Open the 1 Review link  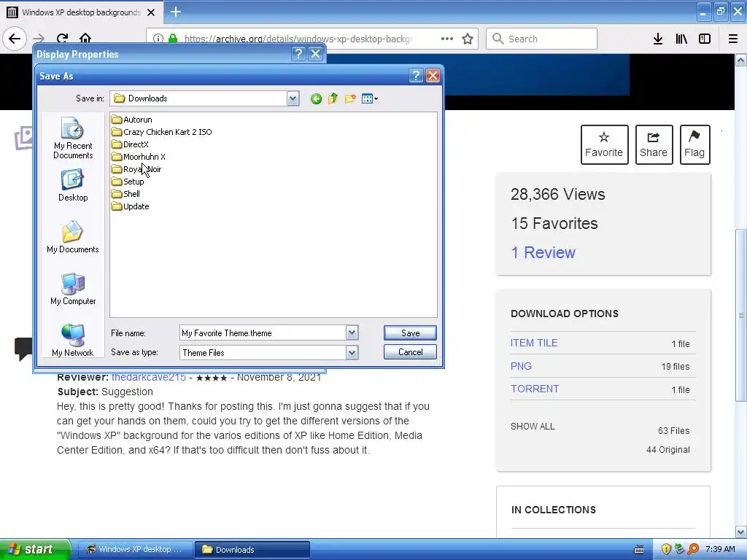(543, 252)
